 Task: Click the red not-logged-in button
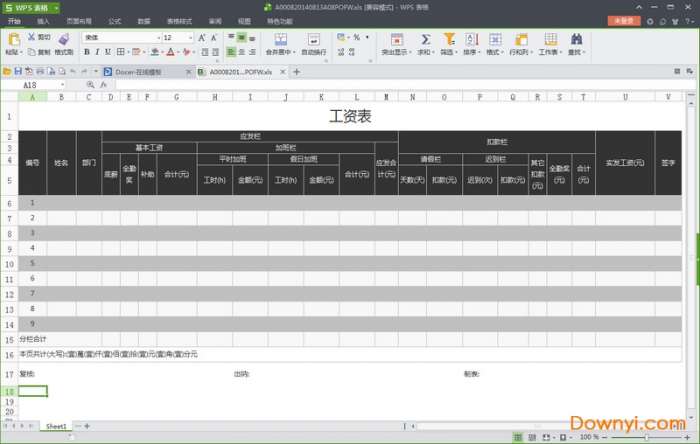tap(624, 21)
